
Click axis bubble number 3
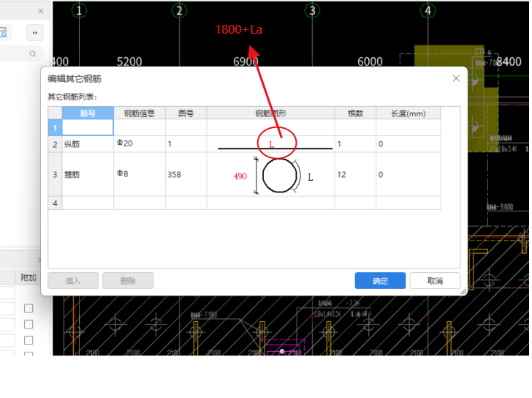[312, 10]
